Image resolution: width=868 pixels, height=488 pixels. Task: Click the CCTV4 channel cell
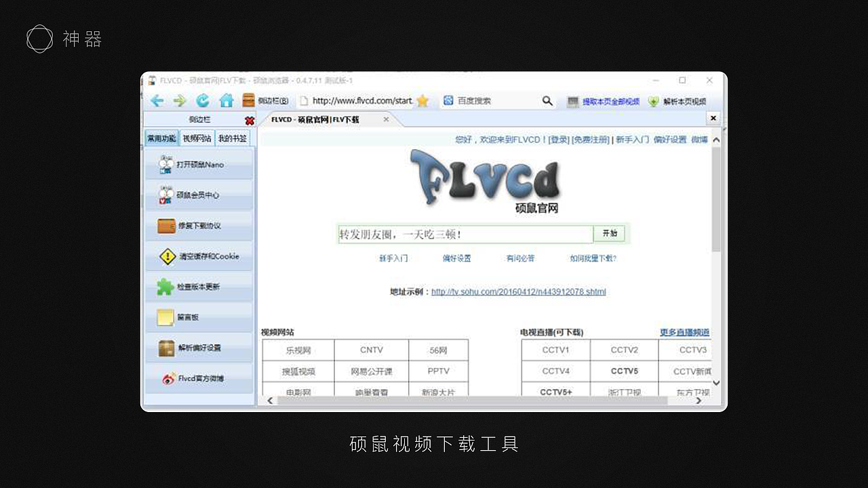click(556, 371)
